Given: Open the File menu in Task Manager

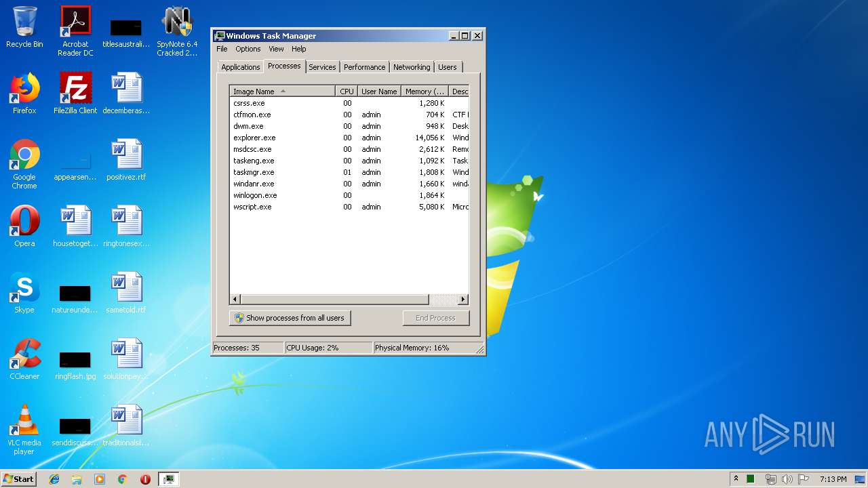Looking at the screenshot, I should 222,49.
